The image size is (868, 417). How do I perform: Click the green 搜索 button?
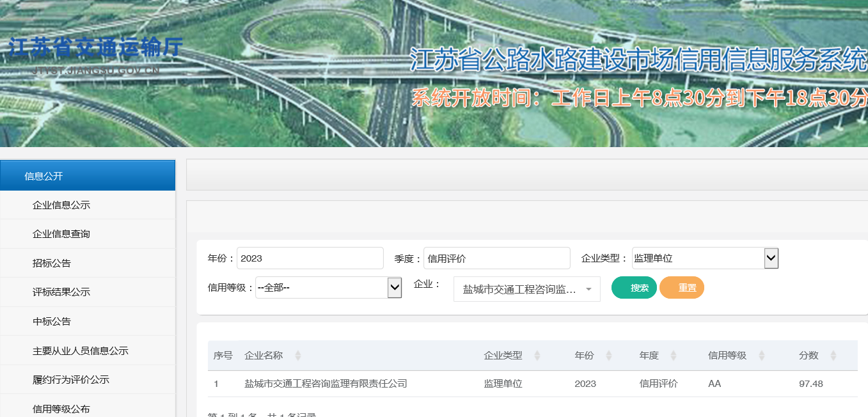(634, 288)
